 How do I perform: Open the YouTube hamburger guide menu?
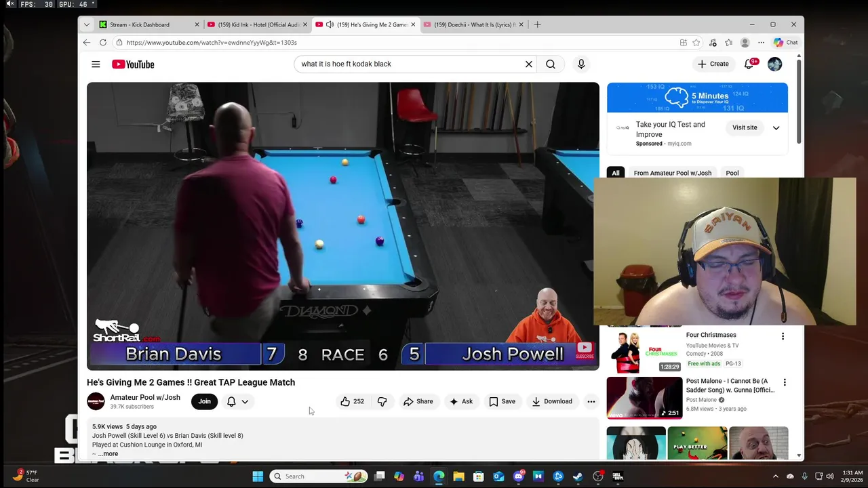(x=96, y=64)
